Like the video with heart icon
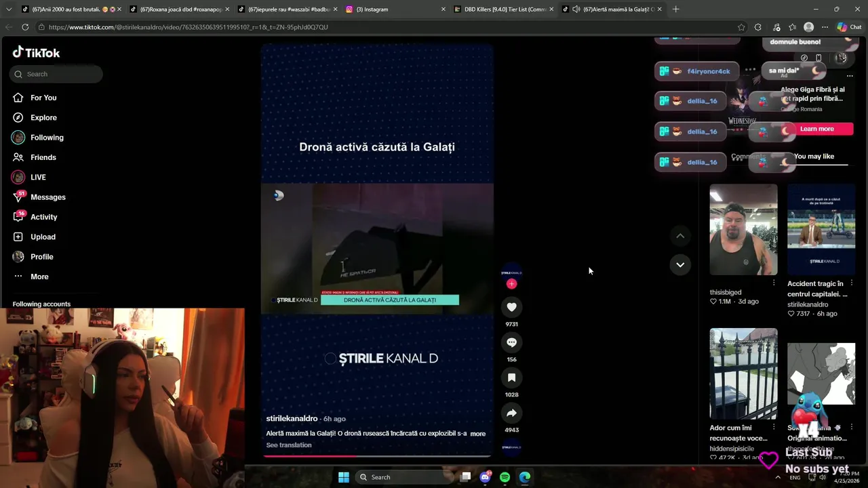The image size is (868, 488). 512,307
